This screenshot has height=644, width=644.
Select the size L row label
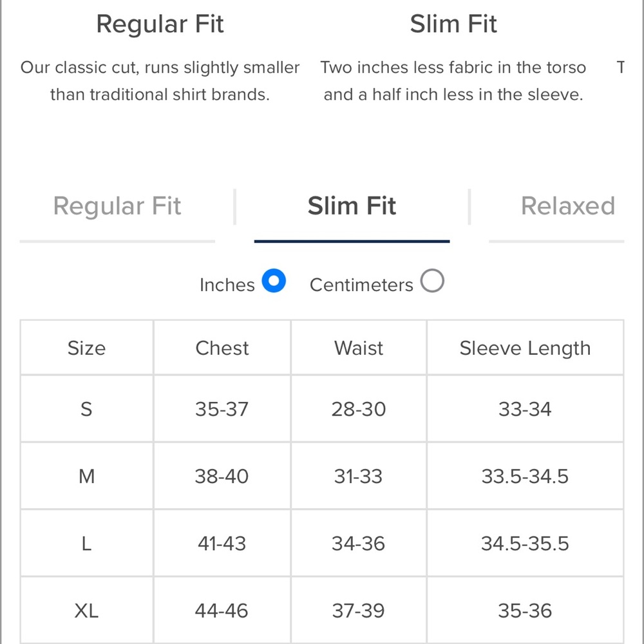coord(87,544)
